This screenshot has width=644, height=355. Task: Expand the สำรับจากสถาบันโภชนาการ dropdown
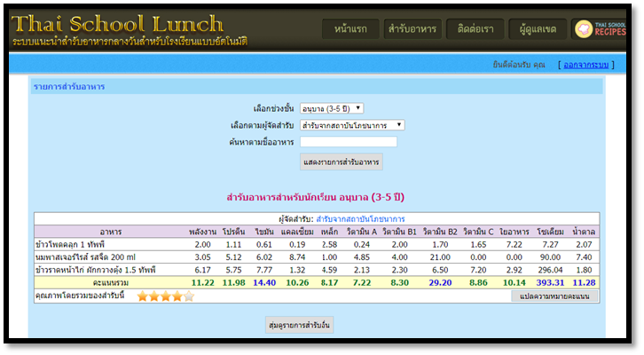(x=352, y=125)
